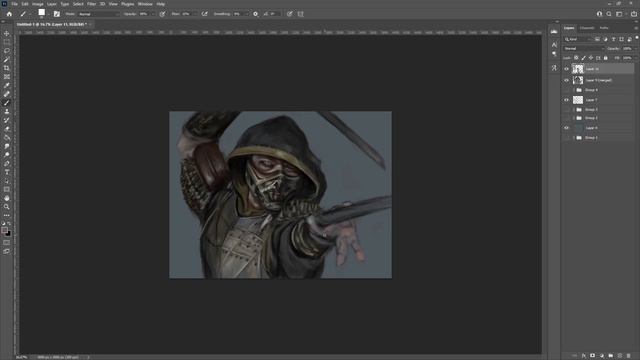The width and height of the screenshot is (640, 360).
Task: Click the background color swatch
Action: pos(8,234)
